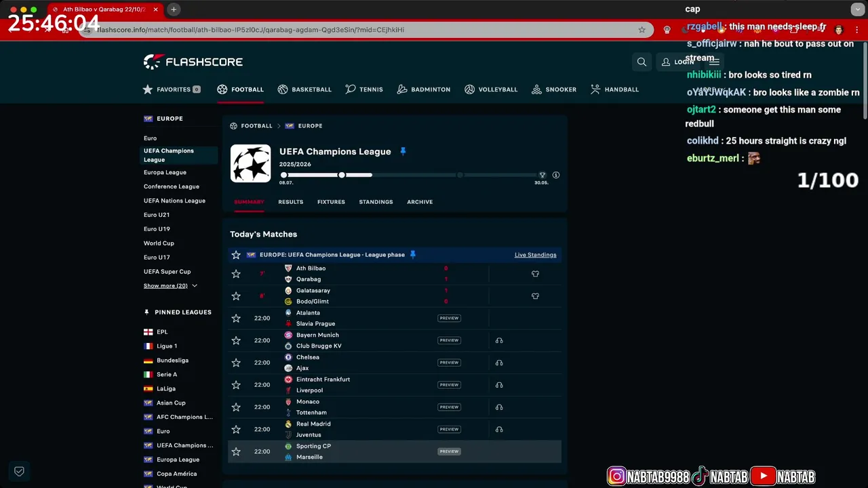Star the Galatasaray vs Bodo/Glimt match
This screenshot has height=488, width=868.
coord(236,296)
